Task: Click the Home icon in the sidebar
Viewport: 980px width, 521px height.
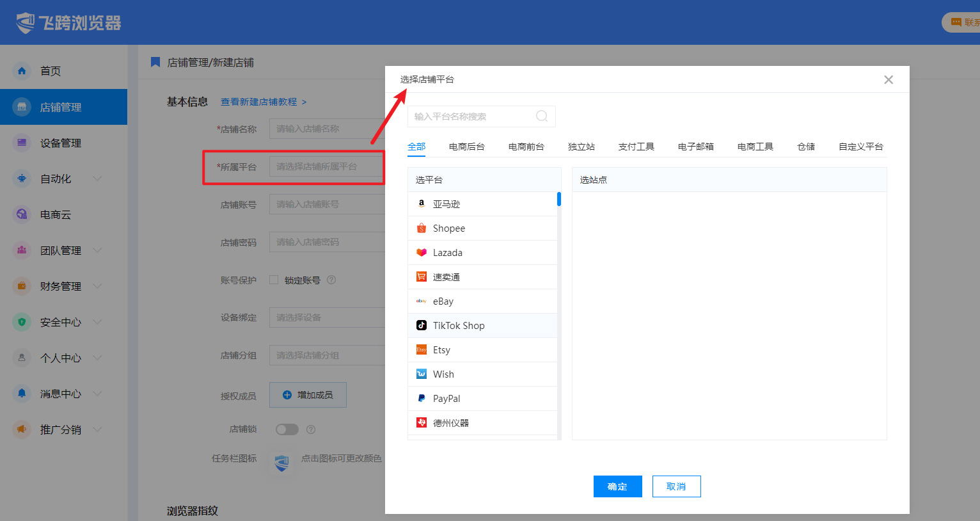Action: pos(22,71)
